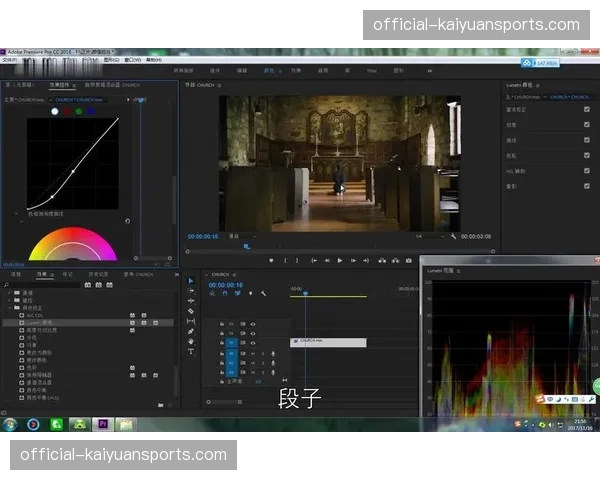Click the Mark Out bracket button
Viewport: 600px width, 480px height.
point(297,261)
